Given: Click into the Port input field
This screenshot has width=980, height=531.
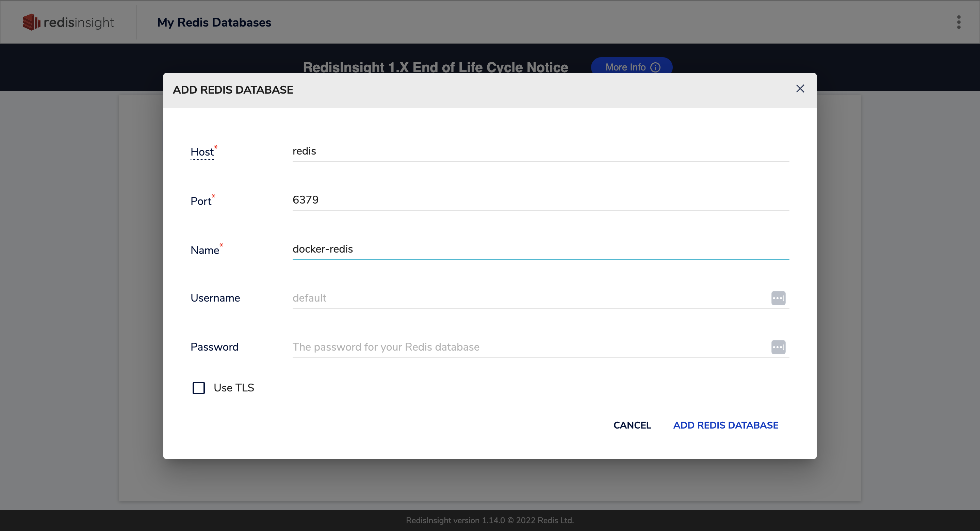Looking at the screenshot, I should coord(540,200).
